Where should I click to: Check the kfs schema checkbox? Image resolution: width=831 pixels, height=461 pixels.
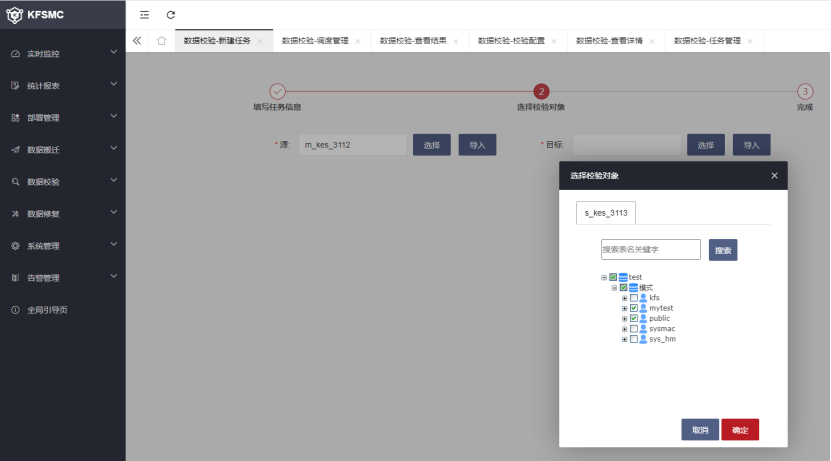tap(634, 298)
